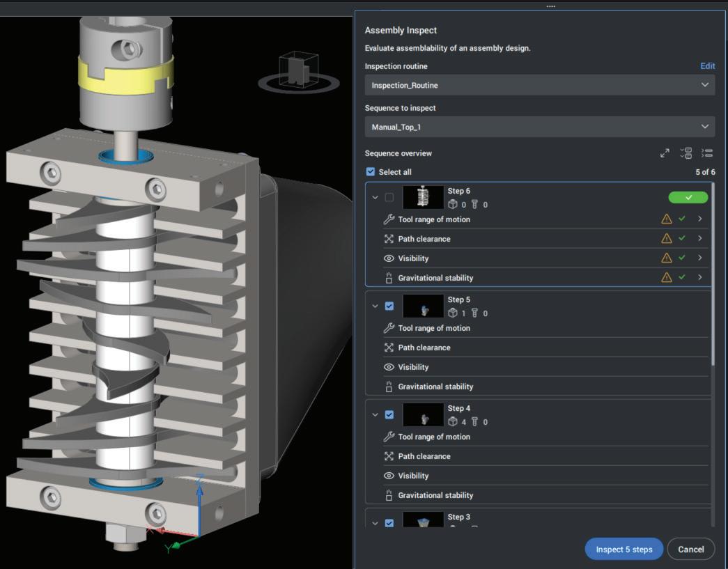The image size is (728, 569).
Task: Select Step 5 Tool range of motion row
Action: (x=545, y=328)
